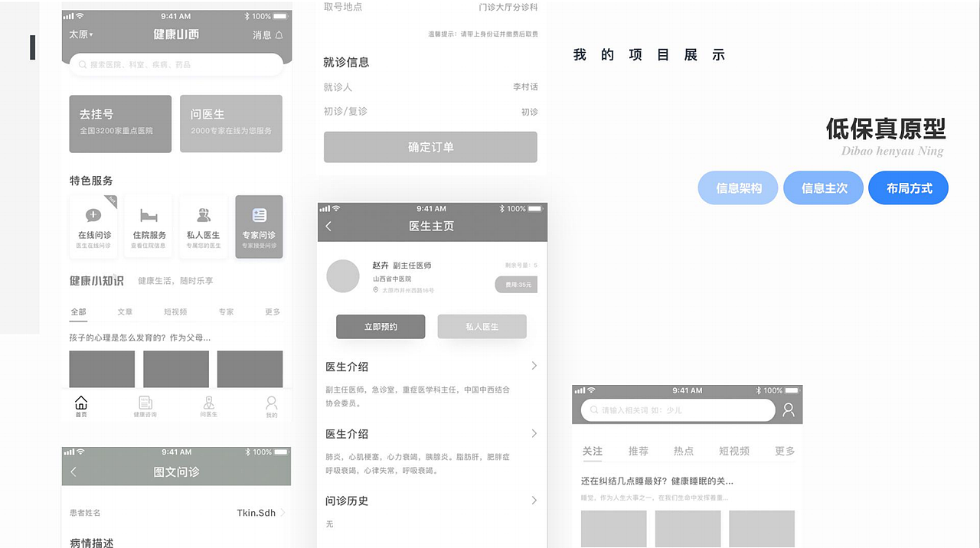Select the 住院服务 service icon
The height and width of the screenshot is (548, 980).
pos(148,226)
